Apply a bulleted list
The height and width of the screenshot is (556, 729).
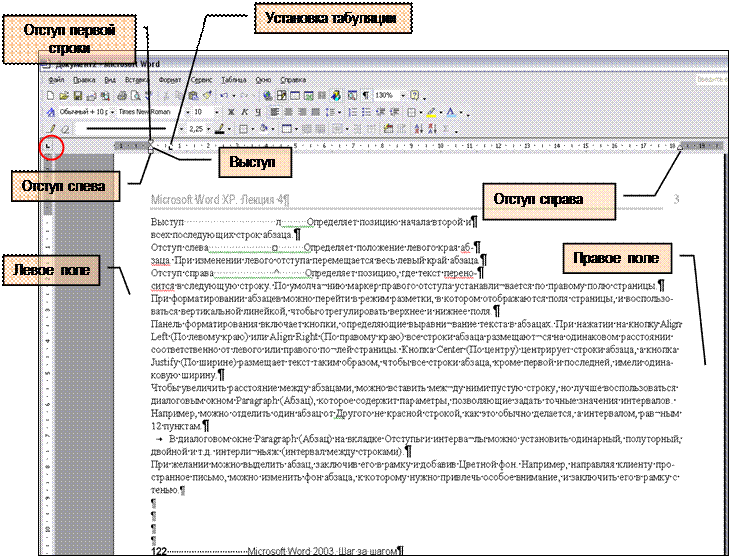coord(366,112)
